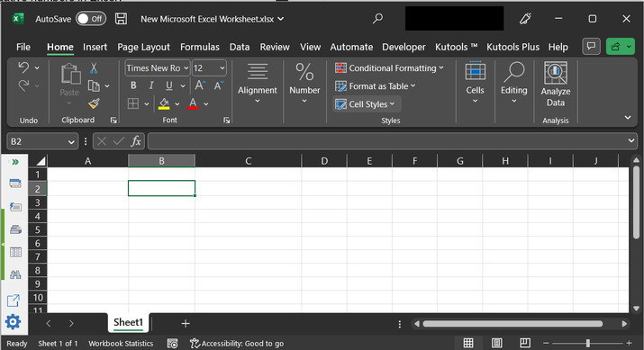Expand the formula bar chevron
This screenshot has height=350, width=644.
[x=631, y=140]
